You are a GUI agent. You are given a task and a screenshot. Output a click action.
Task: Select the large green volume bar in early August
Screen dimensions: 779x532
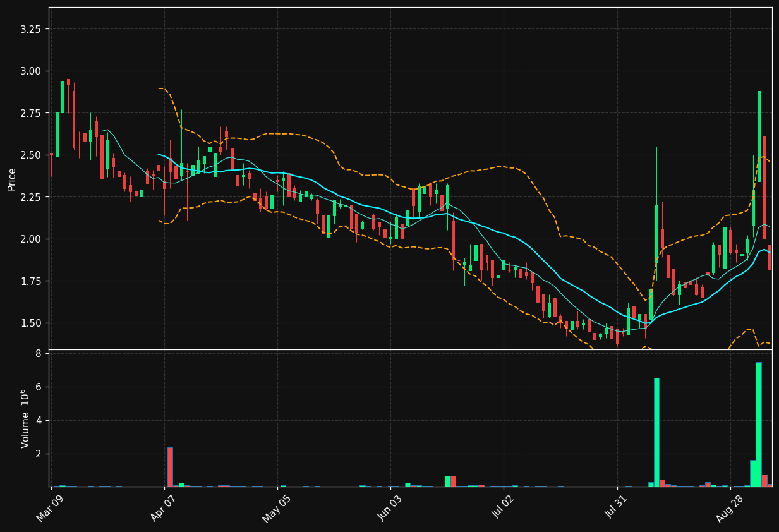(656, 432)
